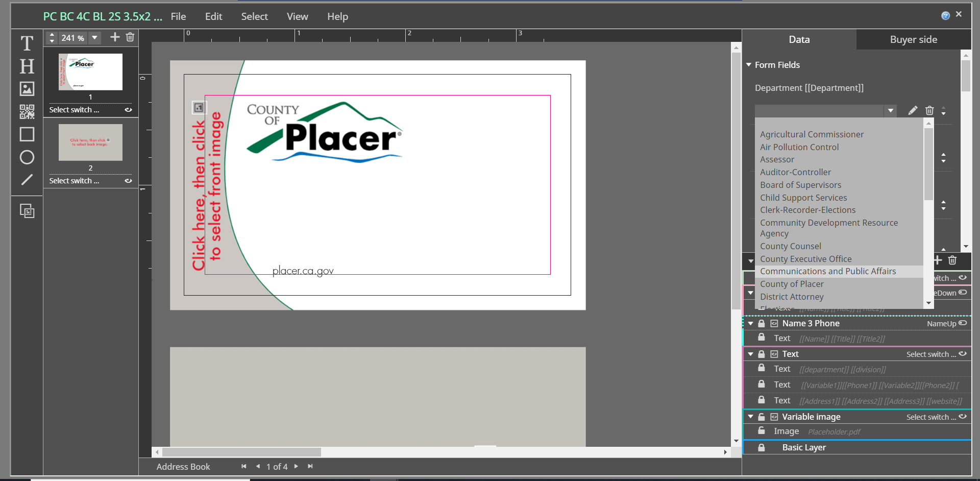Toggle lock on Name 3 Phone layer
The image size is (980, 481).
[761, 323]
